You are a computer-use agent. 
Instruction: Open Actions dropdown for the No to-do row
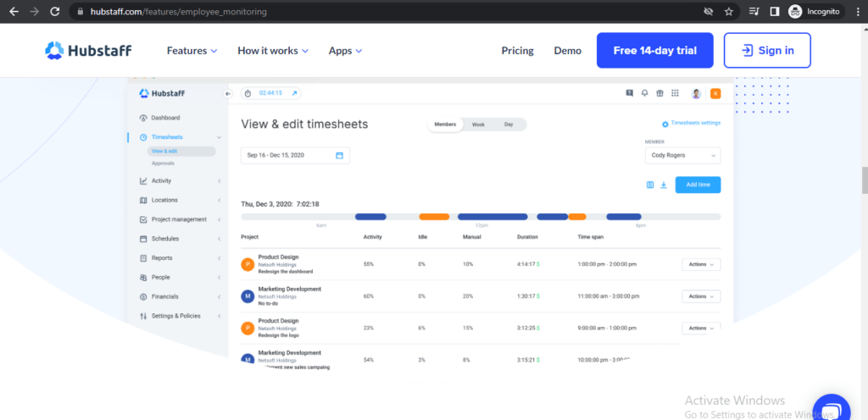tap(701, 296)
